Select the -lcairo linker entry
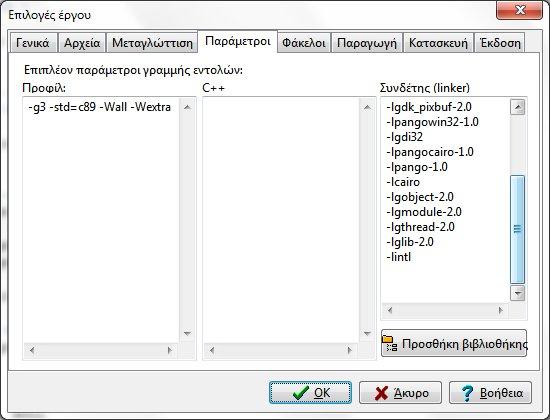 403,182
